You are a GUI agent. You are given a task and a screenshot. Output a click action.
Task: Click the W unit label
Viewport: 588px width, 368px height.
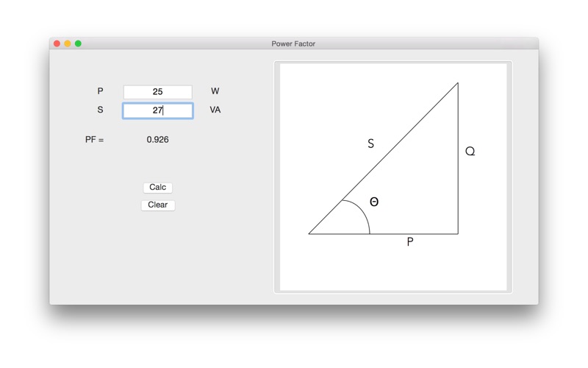click(x=215, y=91)
